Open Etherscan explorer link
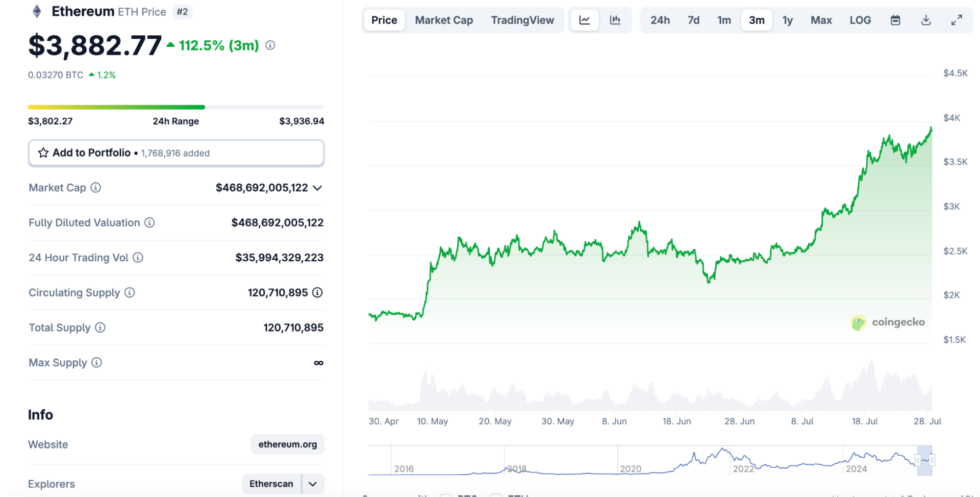This screenshot has width=980, height=497. pyautogui.click(x=271, y=484)
